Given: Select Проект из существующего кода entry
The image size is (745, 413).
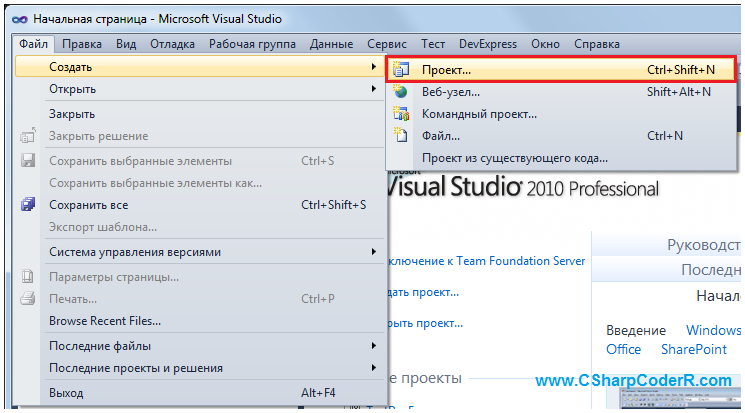Looking at the screenshot, I should pos(514,158).
